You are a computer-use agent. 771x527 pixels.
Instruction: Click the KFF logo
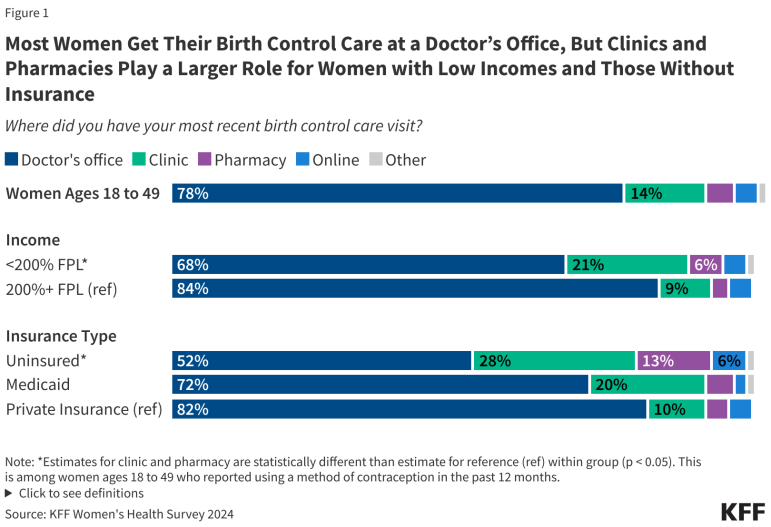[742, 511]
